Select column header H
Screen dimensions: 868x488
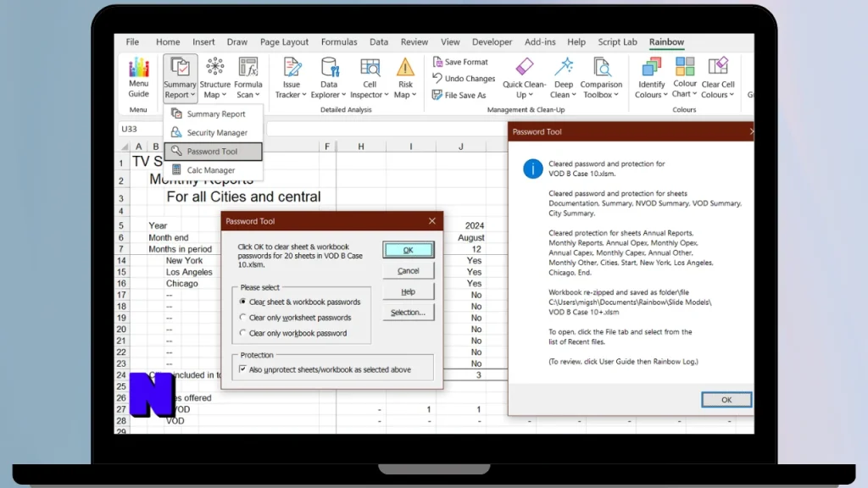361,147
